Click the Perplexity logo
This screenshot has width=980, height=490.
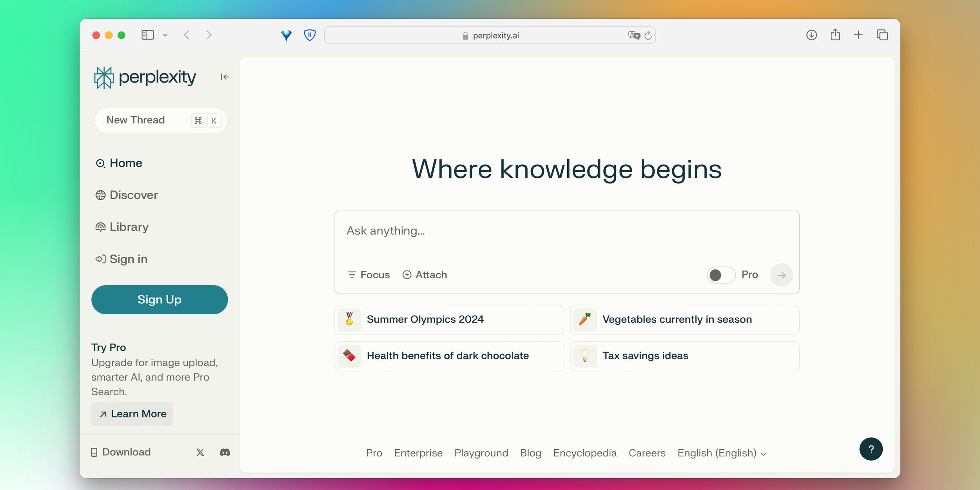pyautogui.click(x=145, y=77)
